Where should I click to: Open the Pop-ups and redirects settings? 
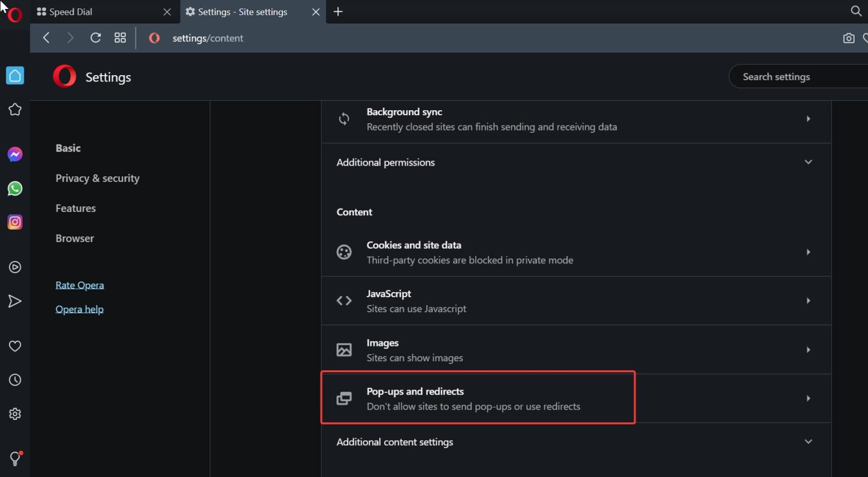tap(478, 398)
